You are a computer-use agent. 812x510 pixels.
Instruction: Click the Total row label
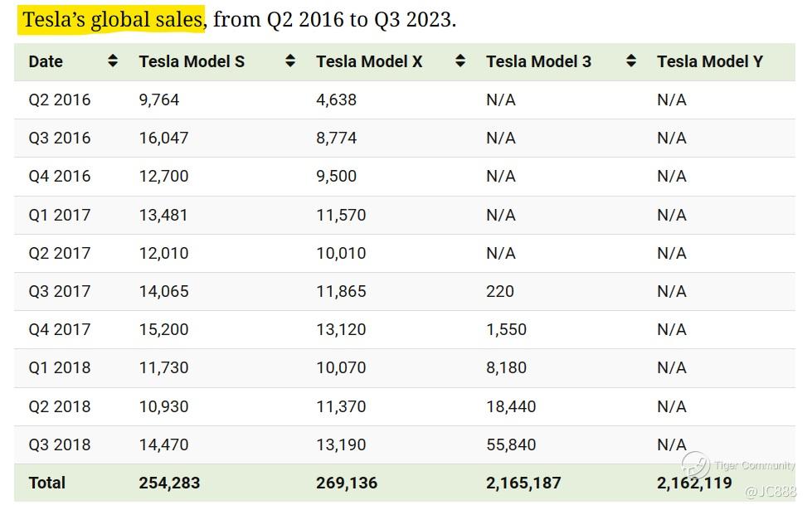pyautogui.click(x=46, y=483)
